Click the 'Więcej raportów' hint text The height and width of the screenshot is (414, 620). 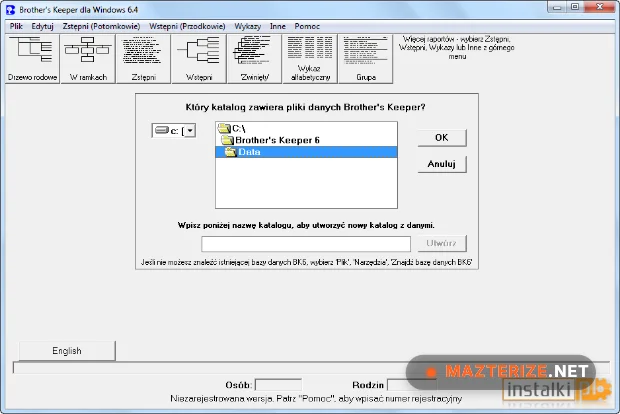point(457,47)
